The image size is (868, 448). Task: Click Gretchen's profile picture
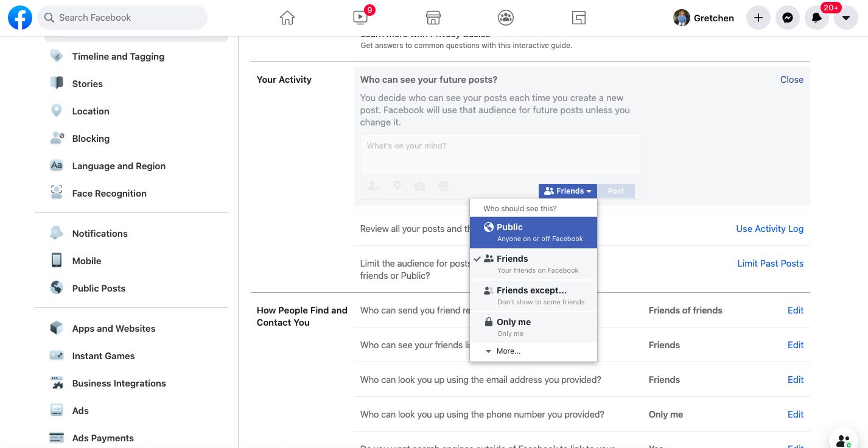point(682,18)
